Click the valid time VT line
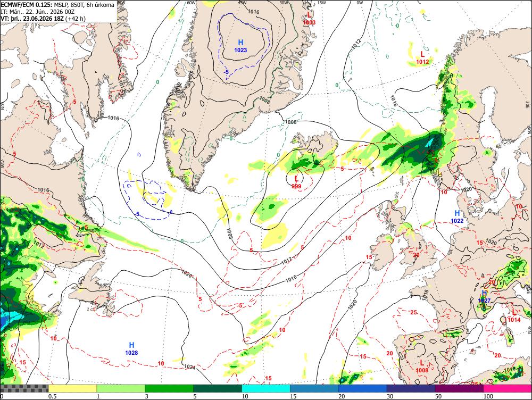This screenshot has width=532, height=400. pos(43,18)
